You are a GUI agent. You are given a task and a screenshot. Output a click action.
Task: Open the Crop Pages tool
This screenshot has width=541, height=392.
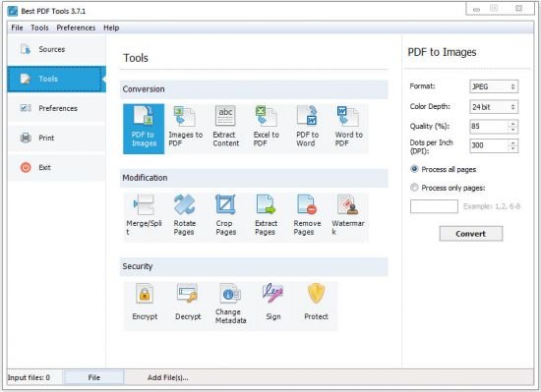[225, 217]
